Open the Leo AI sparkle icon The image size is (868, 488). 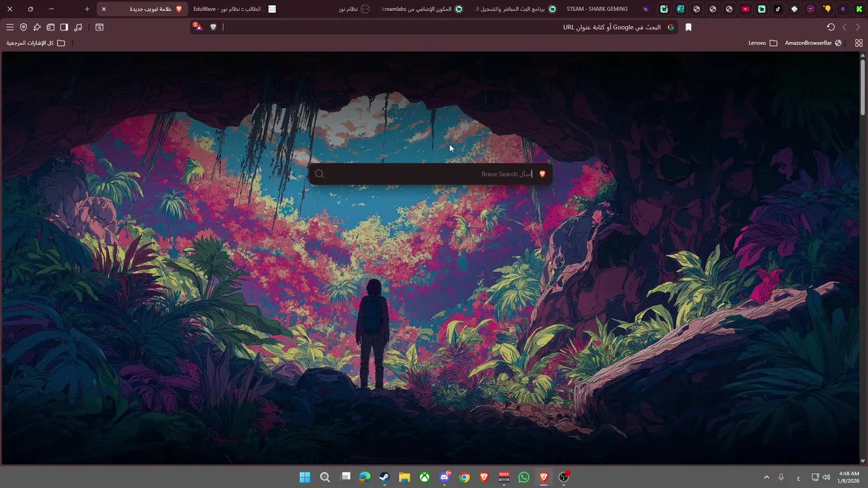pos(37,27)
